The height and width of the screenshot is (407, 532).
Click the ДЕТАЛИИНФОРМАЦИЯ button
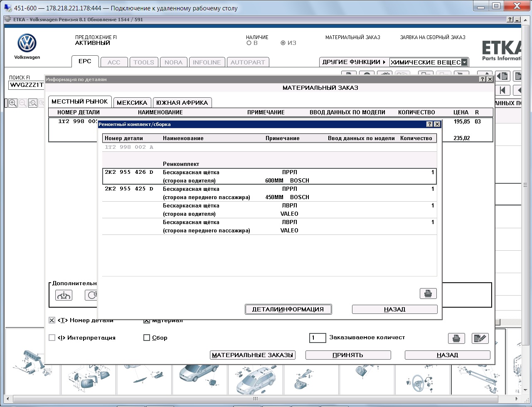[x=288, y=309]
